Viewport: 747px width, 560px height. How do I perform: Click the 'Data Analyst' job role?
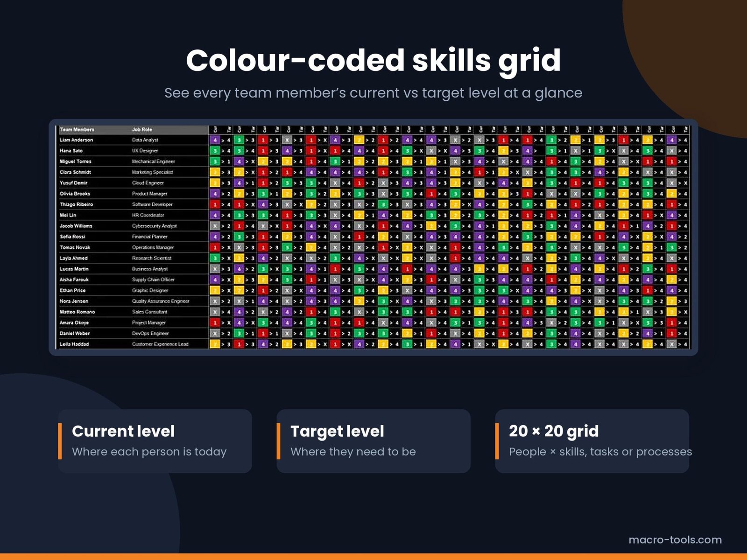click(x=145, y=140)
